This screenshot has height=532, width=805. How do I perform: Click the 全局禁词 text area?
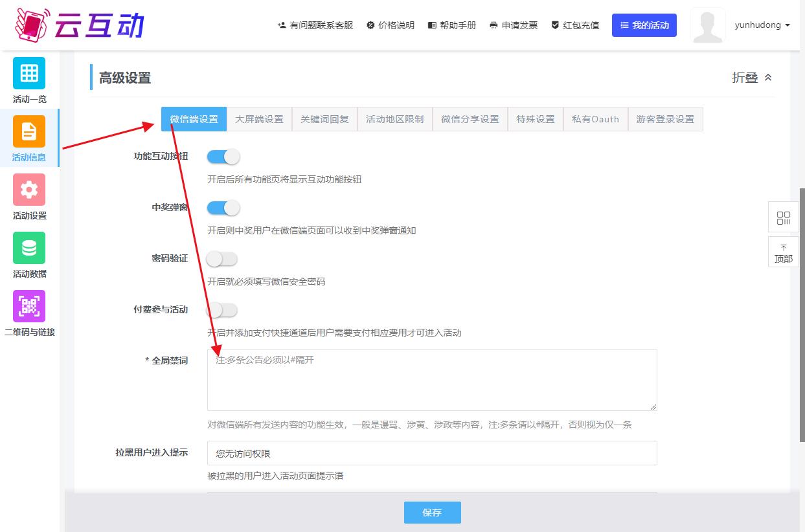point(432,380)
